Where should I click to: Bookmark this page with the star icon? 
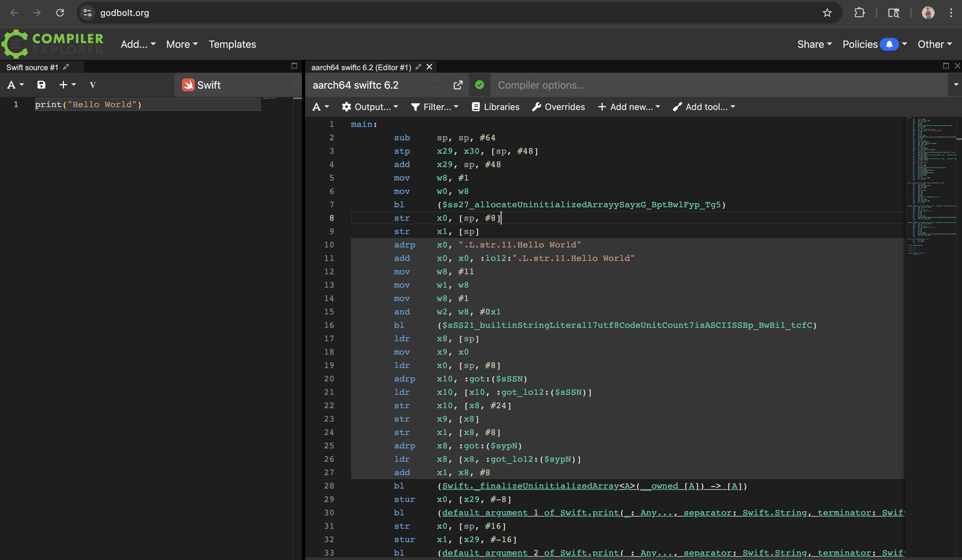[827, 13]
